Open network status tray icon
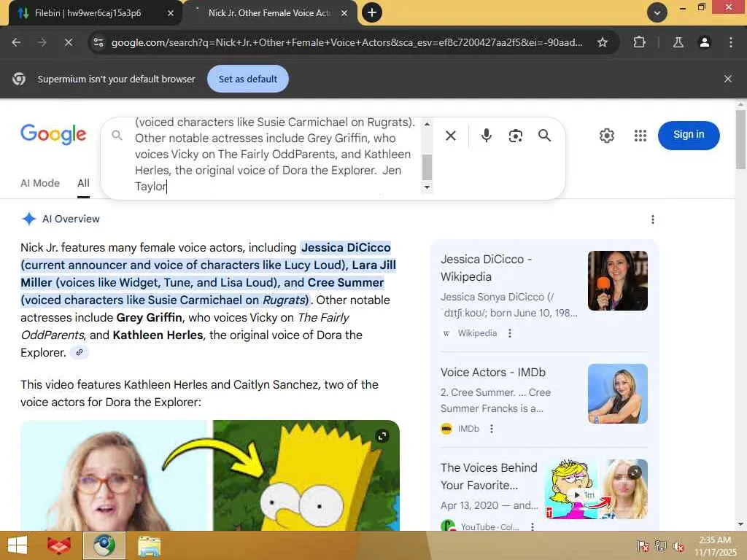Viewport: 747px width, 560px height. tap(660, 546)
